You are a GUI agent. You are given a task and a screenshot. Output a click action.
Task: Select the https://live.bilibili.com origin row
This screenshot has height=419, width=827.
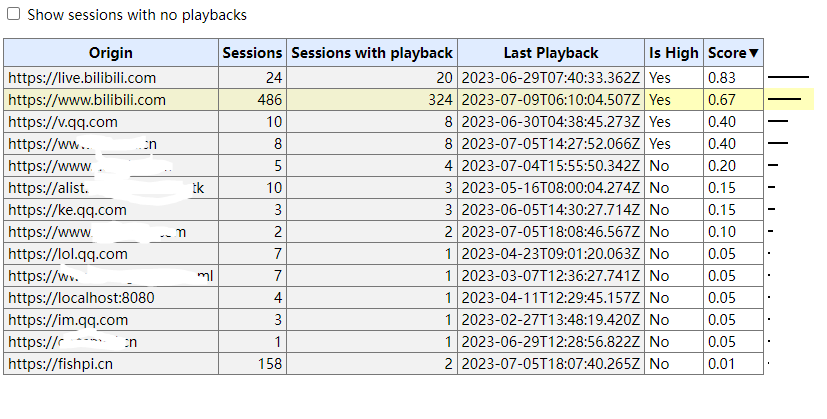82,77
